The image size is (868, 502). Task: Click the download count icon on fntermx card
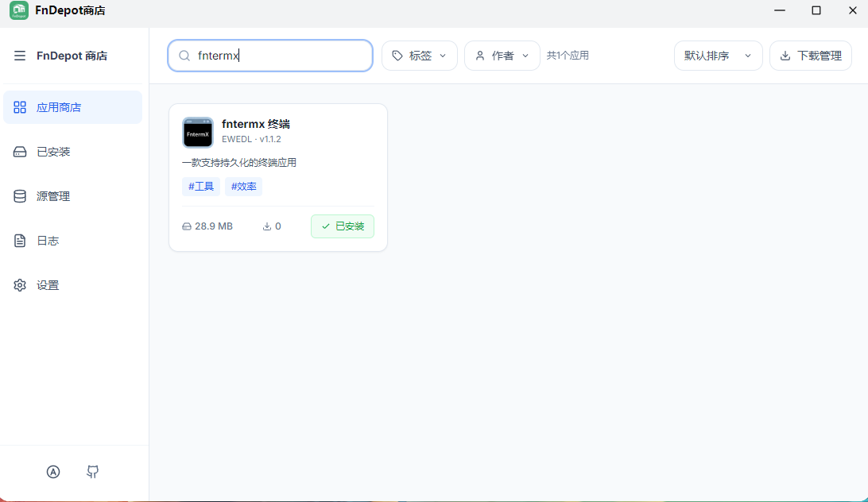point(267,226)
